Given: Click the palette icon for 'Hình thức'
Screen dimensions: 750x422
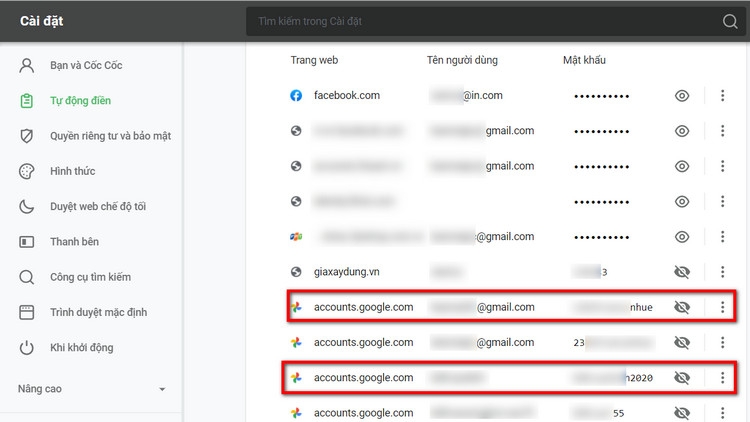Looking at the screenshot, I should [x=27, y=171].
